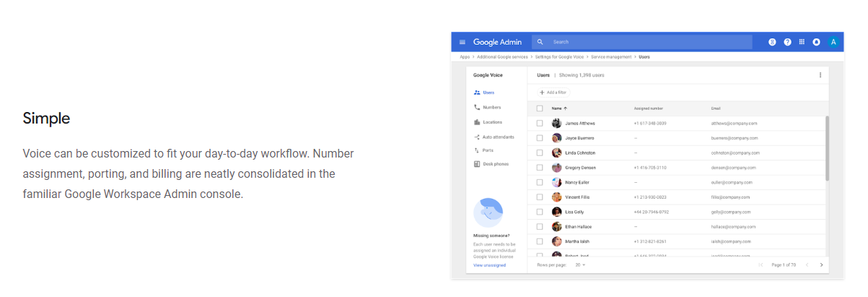Check the box for Ethan Hallace
The height and width of the screenshot is (297, 868).
tap(540, 227)
